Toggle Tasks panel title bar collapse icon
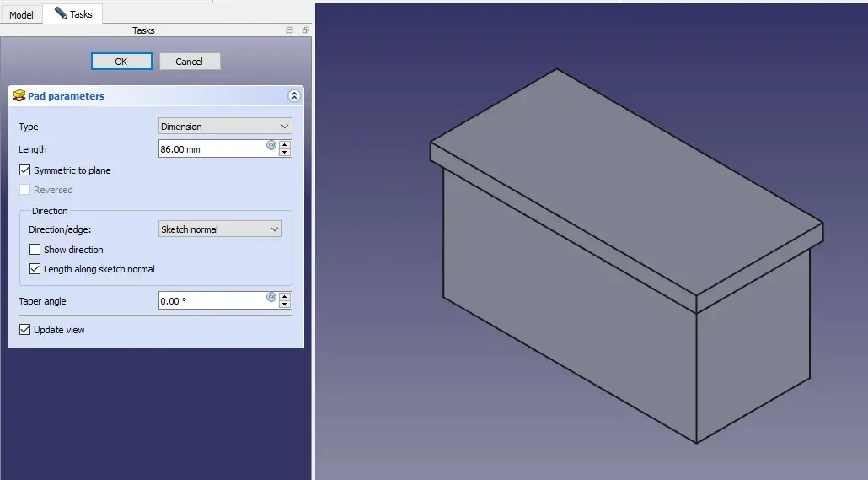The image size is (868, 480). coord(289,30)
